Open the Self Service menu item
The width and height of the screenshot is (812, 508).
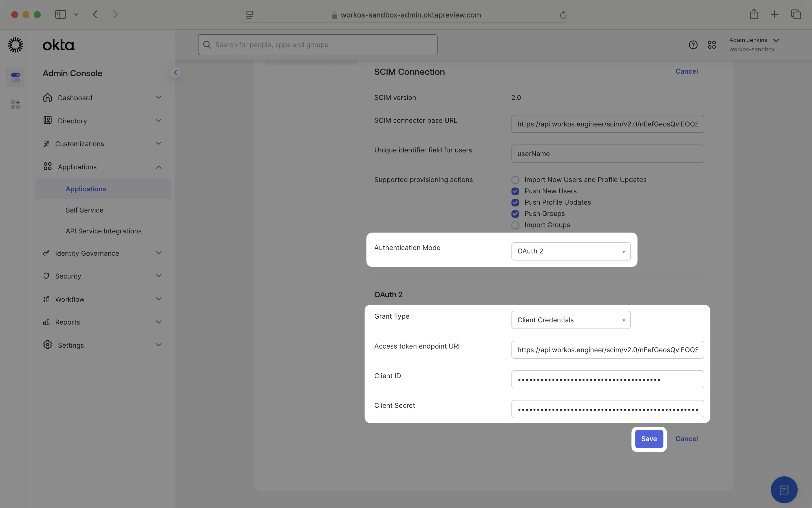coord(85,210)
